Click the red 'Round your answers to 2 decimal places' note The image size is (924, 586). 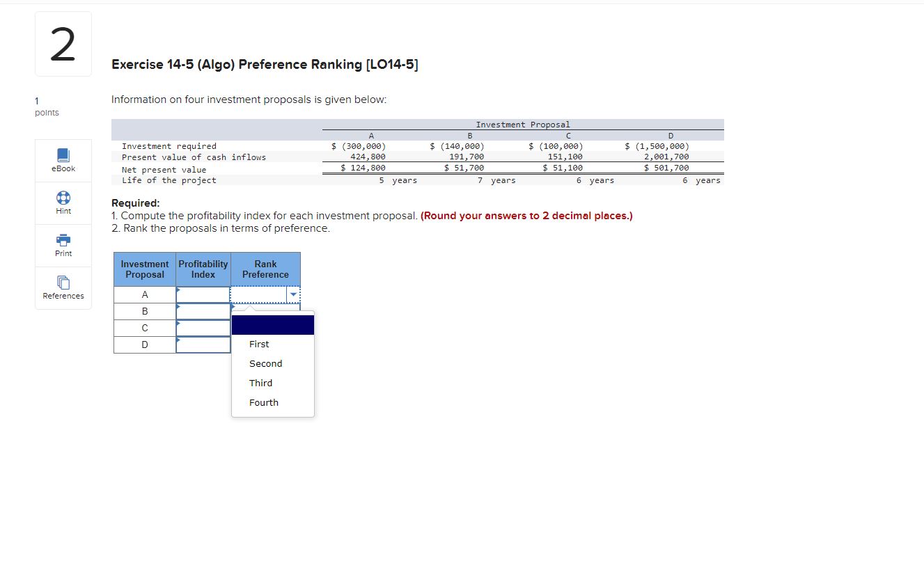pos(527,216)
